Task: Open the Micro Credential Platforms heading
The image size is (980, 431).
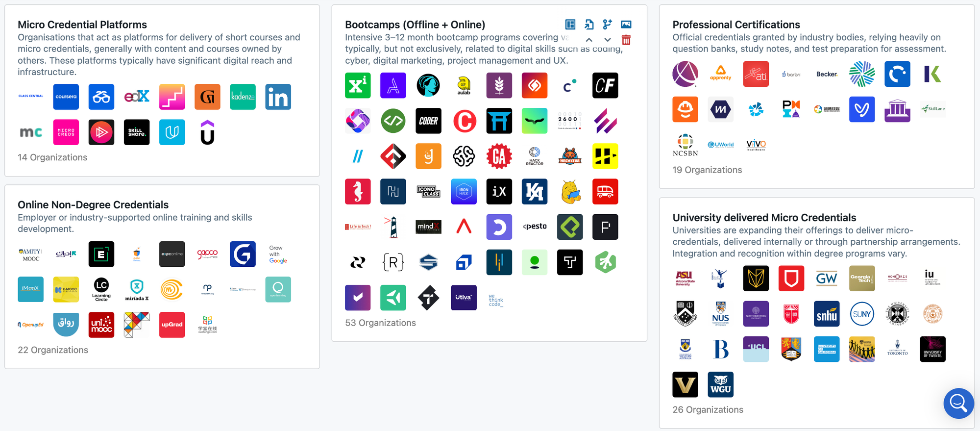Action: (82, 25)
